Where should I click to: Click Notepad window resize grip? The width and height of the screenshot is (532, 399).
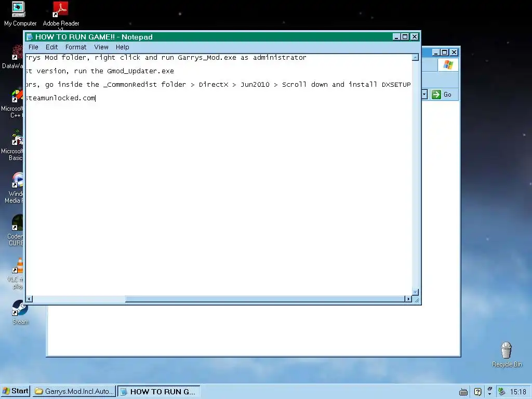(x=416, y=300)
